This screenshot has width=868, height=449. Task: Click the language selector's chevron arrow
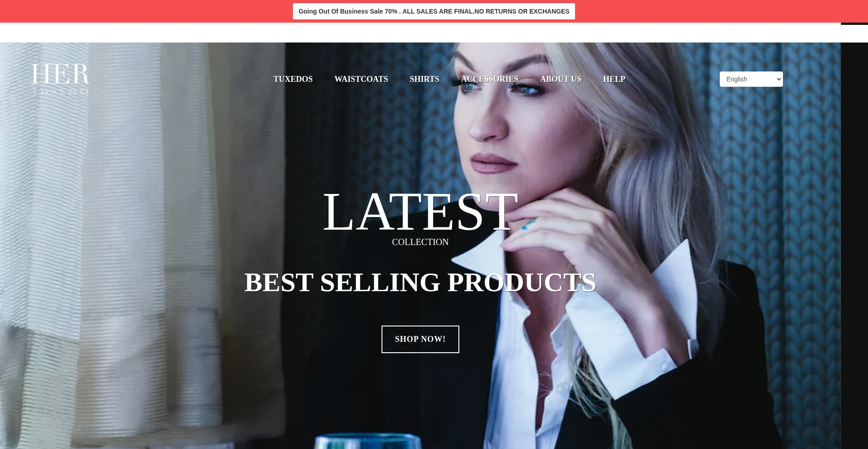(x=778, y=79)
